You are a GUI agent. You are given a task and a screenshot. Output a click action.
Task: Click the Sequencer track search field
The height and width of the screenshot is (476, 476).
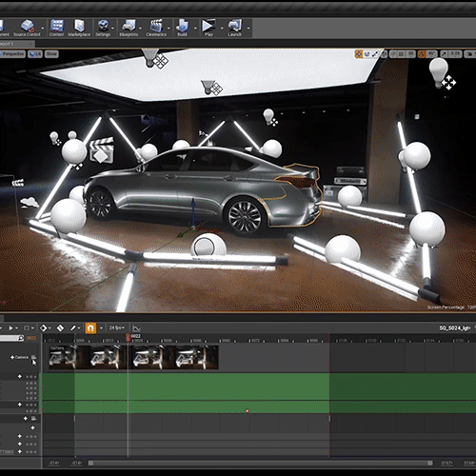(11, 338)
